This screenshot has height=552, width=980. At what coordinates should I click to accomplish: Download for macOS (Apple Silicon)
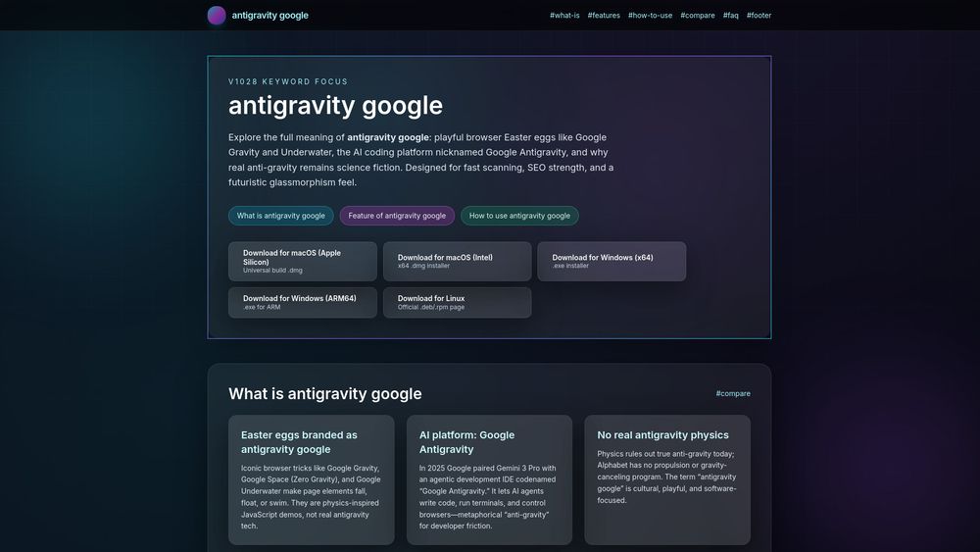(x=303, y=262)
